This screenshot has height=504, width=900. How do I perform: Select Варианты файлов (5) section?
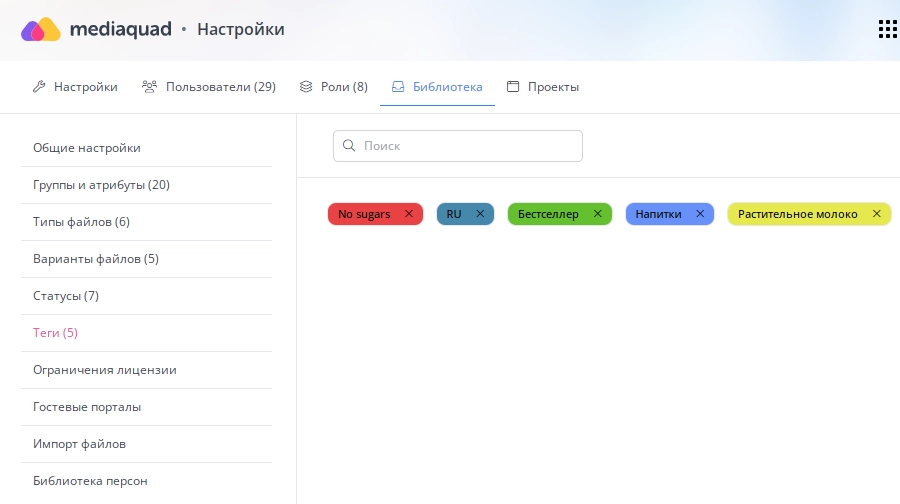146,259
